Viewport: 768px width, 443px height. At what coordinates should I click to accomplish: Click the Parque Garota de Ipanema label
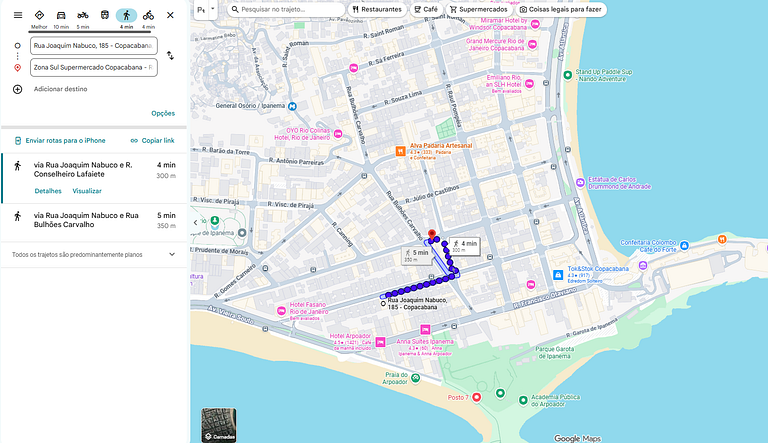554,353
